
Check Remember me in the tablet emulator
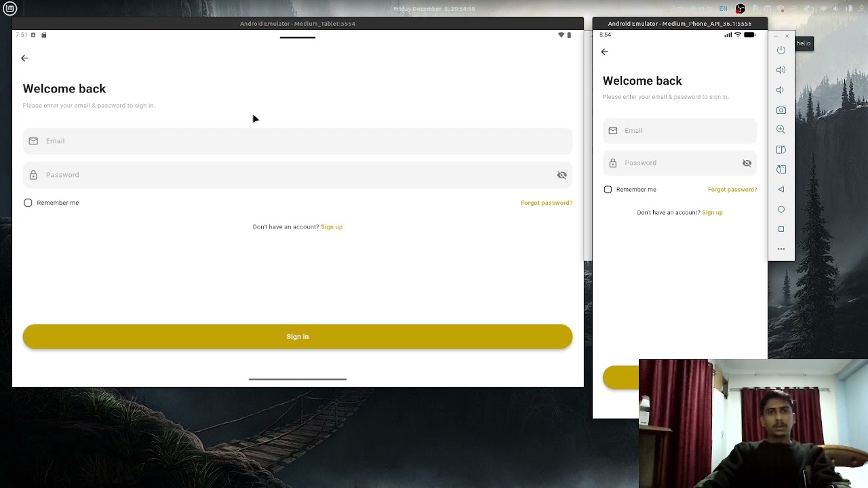[28, 203]
